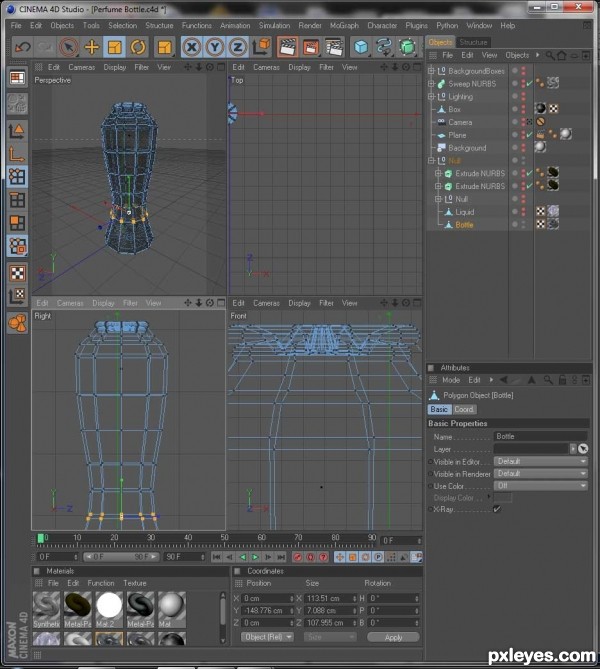600x669 pixels.
Task: Click the Name field containing Bottle
Action: [540, 436]
